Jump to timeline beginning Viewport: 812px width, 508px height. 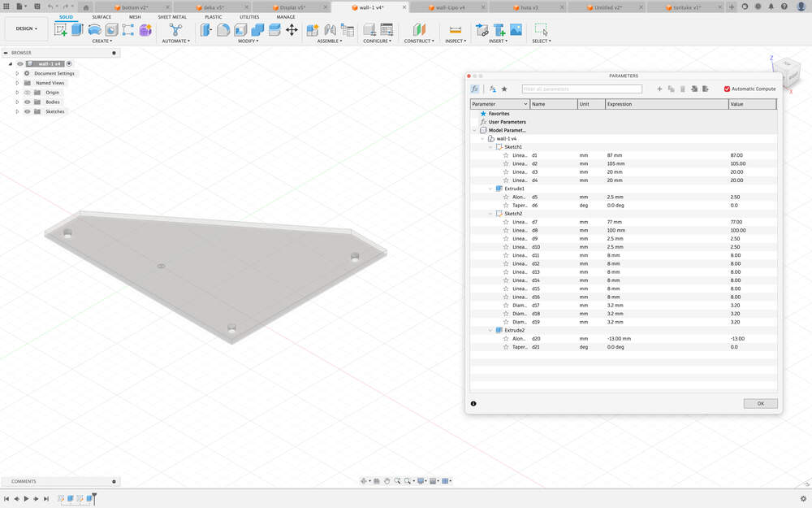(6, 499)
